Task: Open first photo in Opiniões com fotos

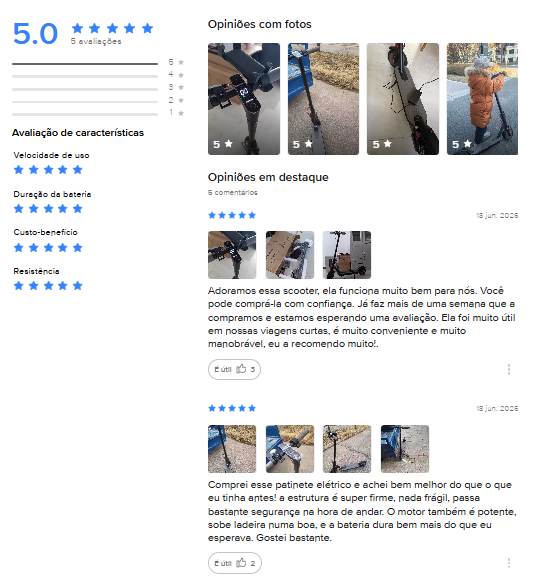Action: coord(244,99)
